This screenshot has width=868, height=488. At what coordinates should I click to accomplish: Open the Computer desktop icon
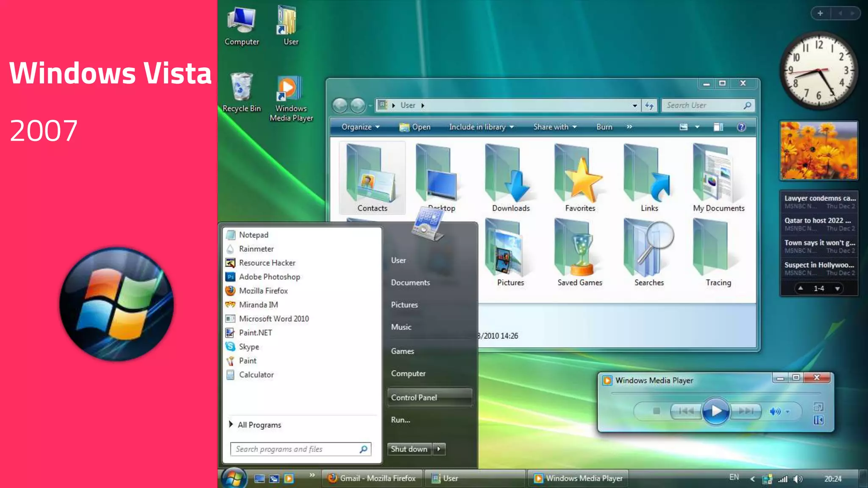242,26
